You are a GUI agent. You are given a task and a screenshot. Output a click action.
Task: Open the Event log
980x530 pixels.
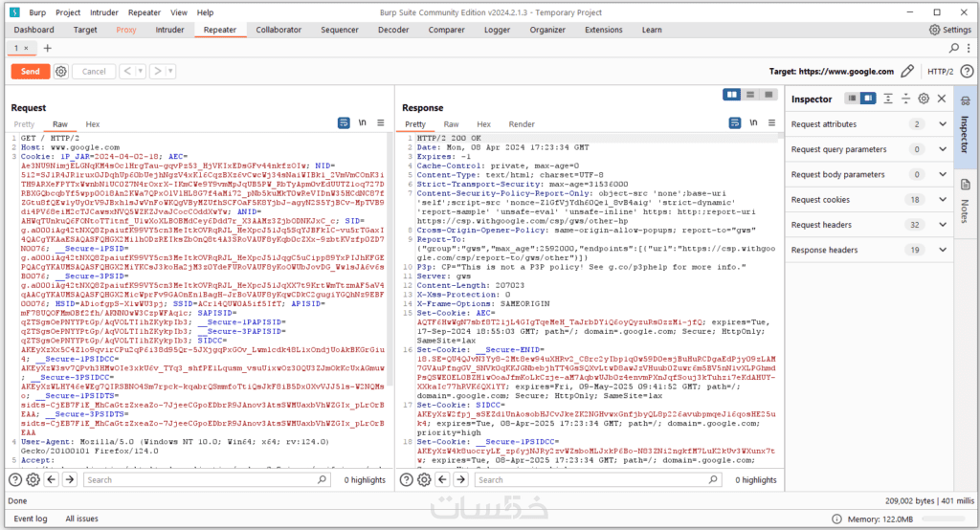[30, 519]
